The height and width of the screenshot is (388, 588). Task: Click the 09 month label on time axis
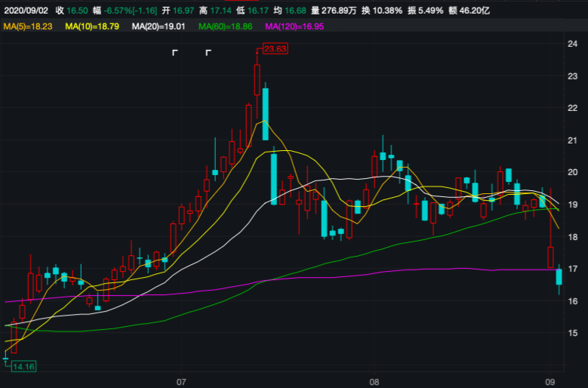coord(551,381)
